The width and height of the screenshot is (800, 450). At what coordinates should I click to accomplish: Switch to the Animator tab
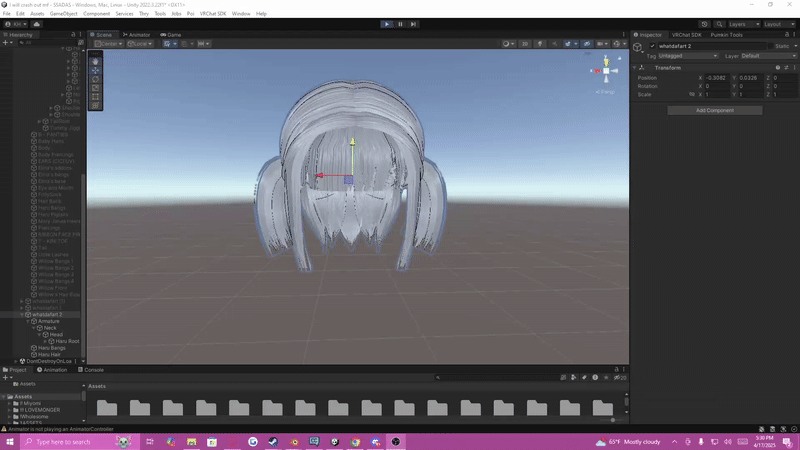point(138,34)
